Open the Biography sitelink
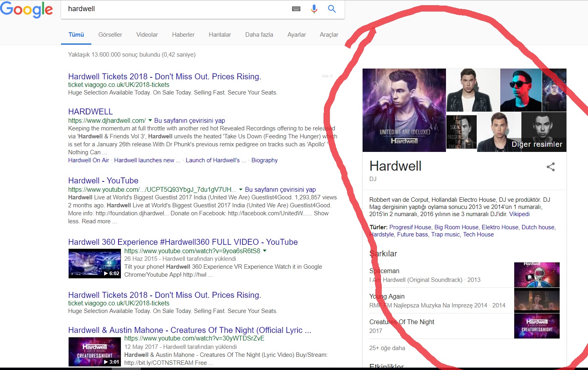Image resolution: width=588 pixels, height=370 pixels. point(264,160)
